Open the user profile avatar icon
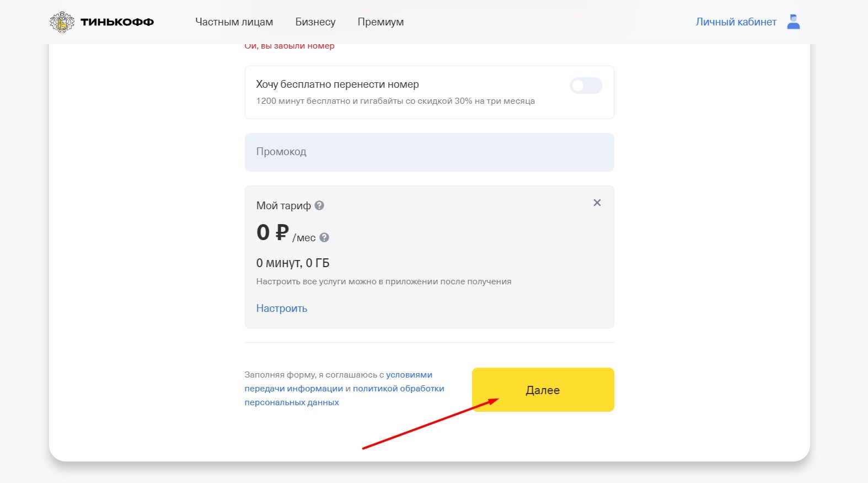The width and height of the screenshot is (868, 483). tap(793, 22)
